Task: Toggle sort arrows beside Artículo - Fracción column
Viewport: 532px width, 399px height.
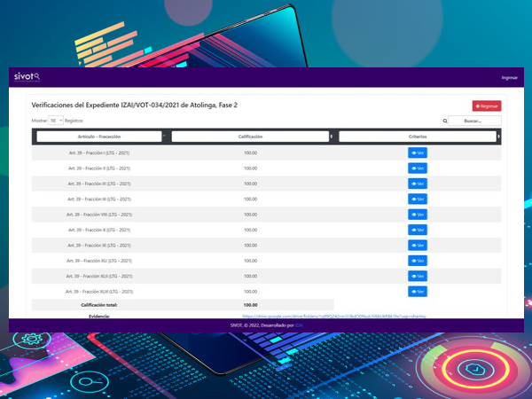Action: click(165, 137)
